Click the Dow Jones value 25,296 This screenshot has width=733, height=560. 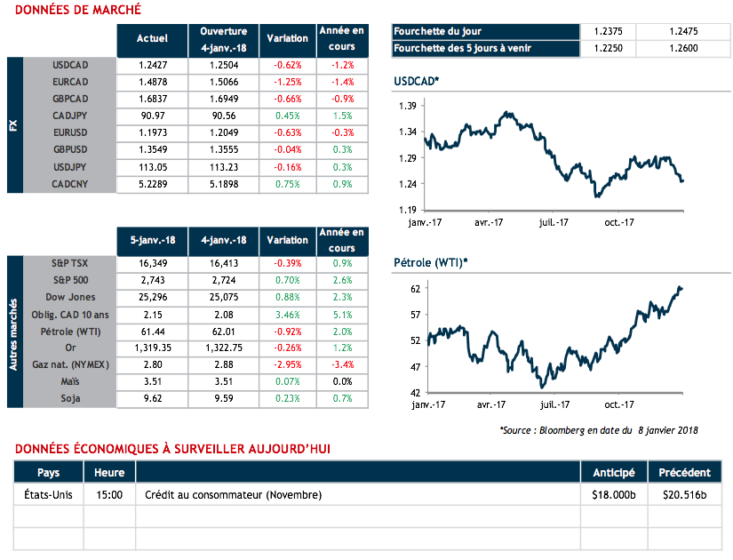tap(152, 297)
